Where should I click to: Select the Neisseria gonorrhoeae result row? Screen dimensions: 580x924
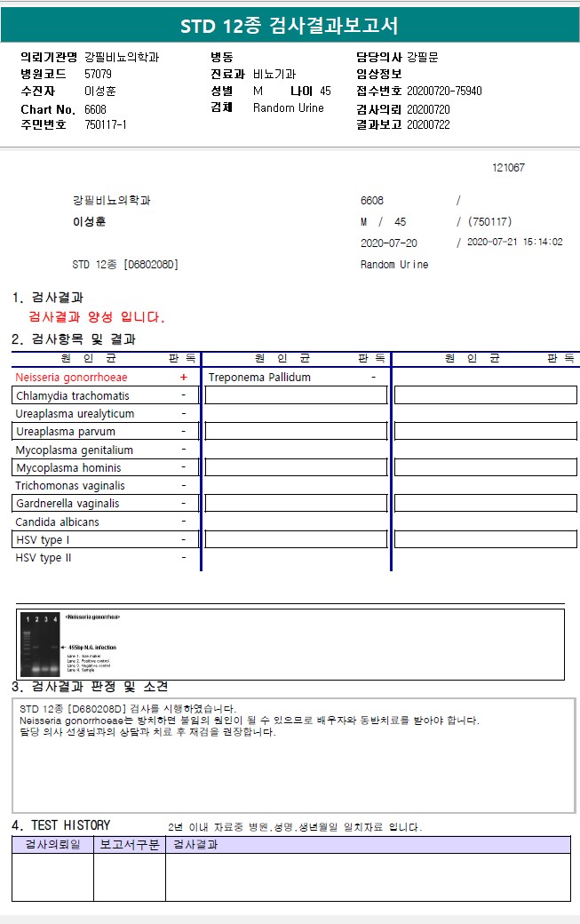point(106,377)
